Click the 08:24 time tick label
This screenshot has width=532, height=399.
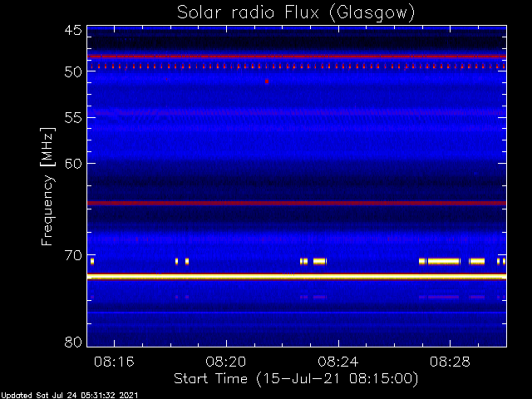[x=338, y=362]
